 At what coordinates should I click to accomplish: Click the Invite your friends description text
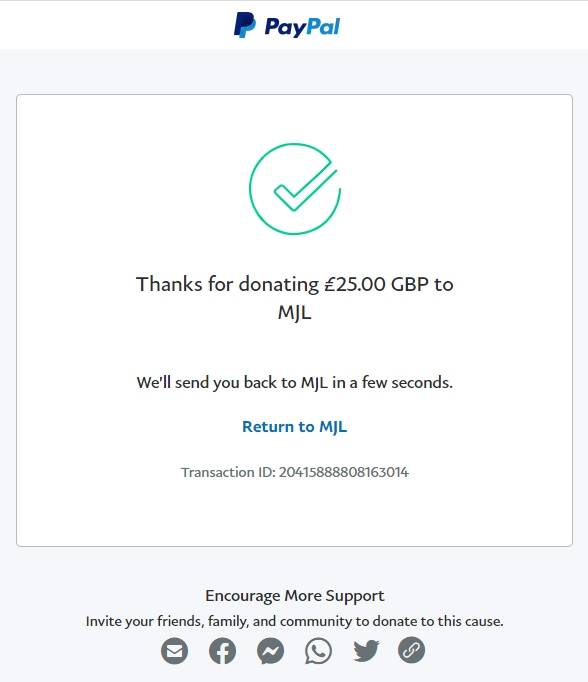point(294,621)
